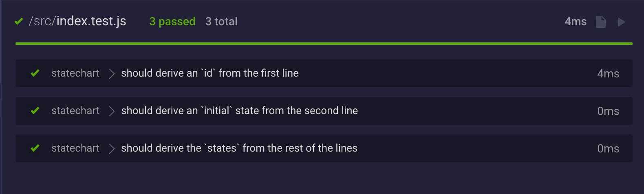Click the 0ms duration on the `initial` state test

608,111
